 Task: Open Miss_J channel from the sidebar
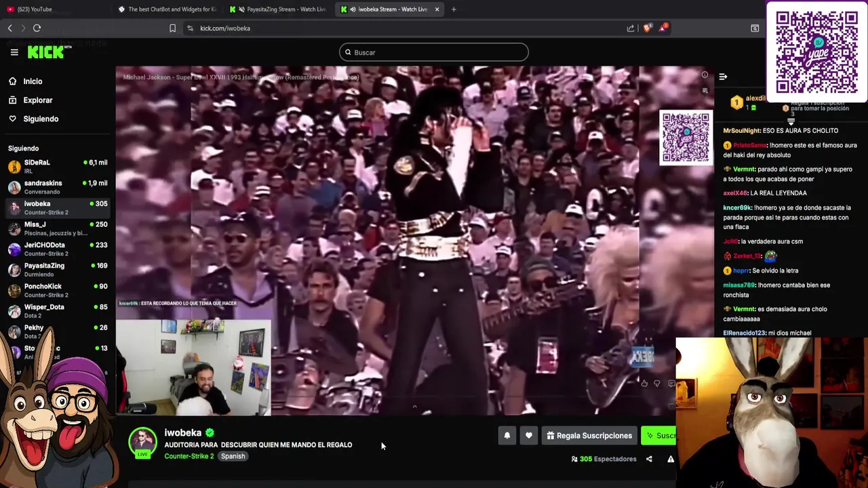58,228
